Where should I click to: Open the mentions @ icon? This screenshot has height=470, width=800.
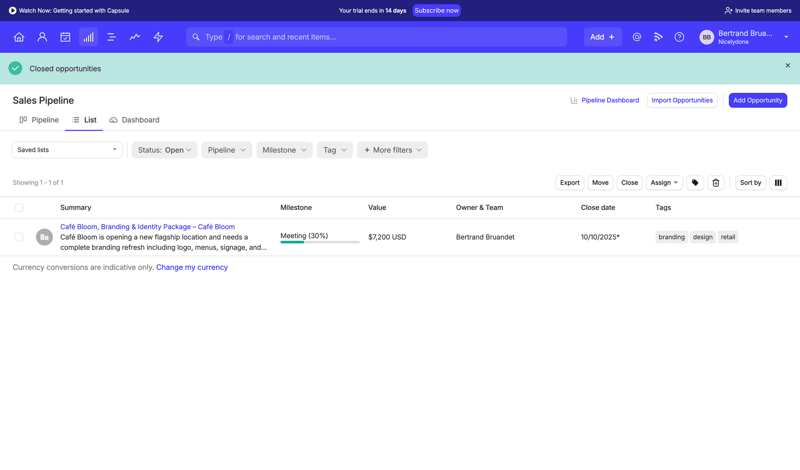pos(637,37)
